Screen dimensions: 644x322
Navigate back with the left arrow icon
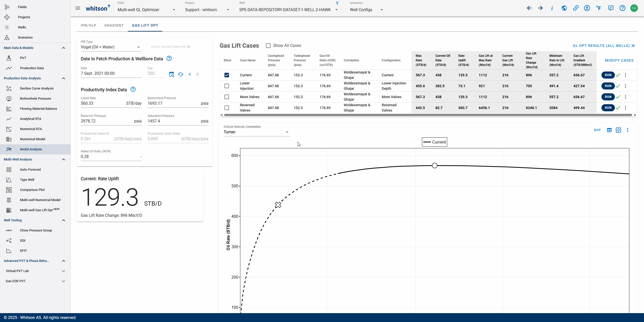pyautogui.click(x=529, y=8)
